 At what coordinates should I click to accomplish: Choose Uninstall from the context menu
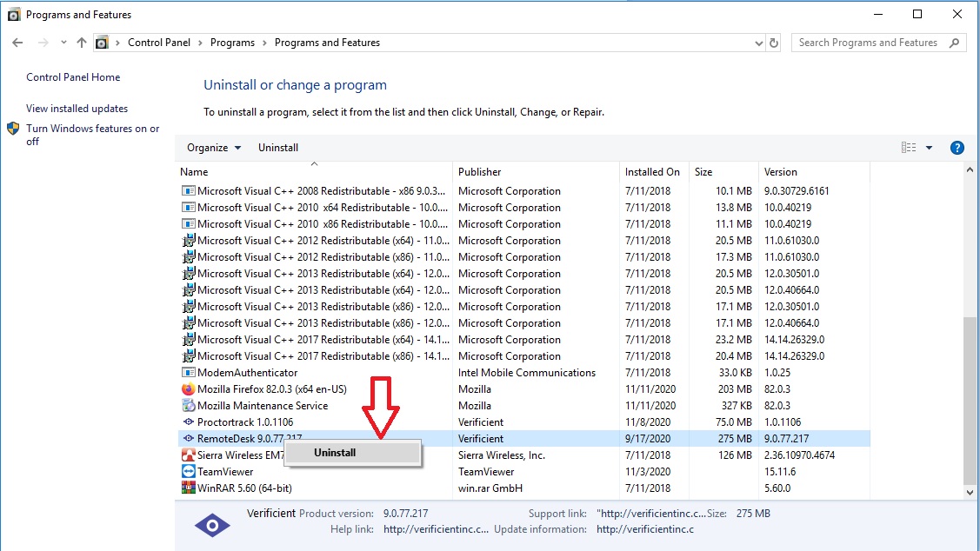pos(352,453)
